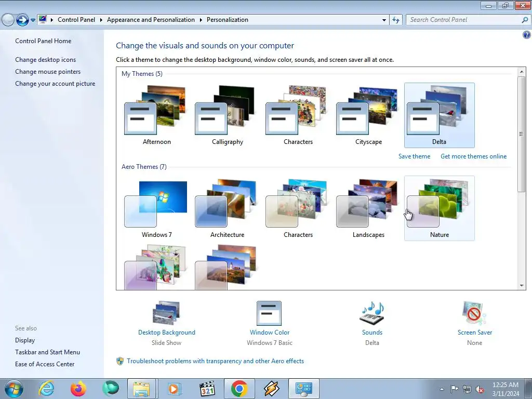Open the Sounds icon
The width and height of the screenshot is (532, 399).
(x=372, y=313)
